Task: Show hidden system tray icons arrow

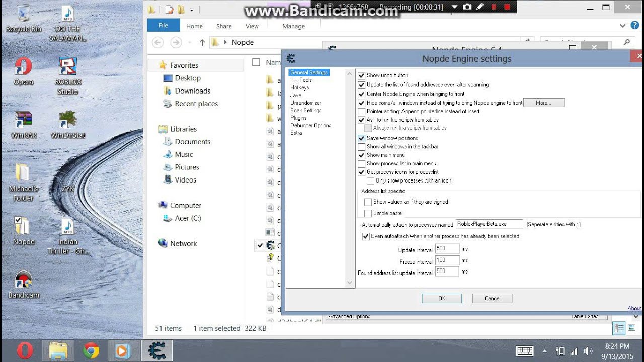Action: [x=545, y=351]
